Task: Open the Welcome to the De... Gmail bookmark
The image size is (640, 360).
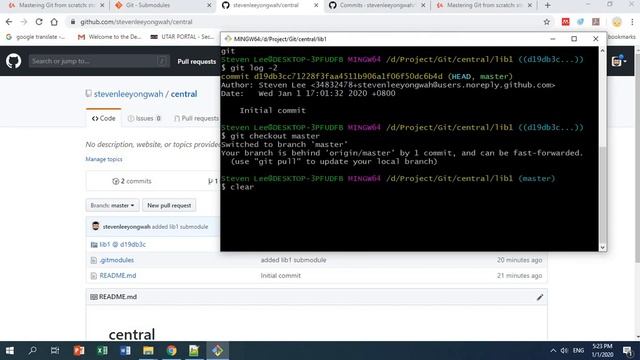Action: point(109,37)
